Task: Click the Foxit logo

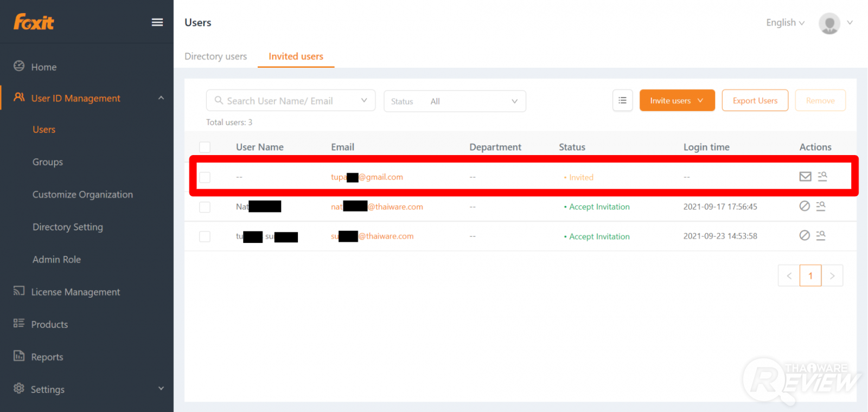Action: pyautogui.click(x=34, y=22)
